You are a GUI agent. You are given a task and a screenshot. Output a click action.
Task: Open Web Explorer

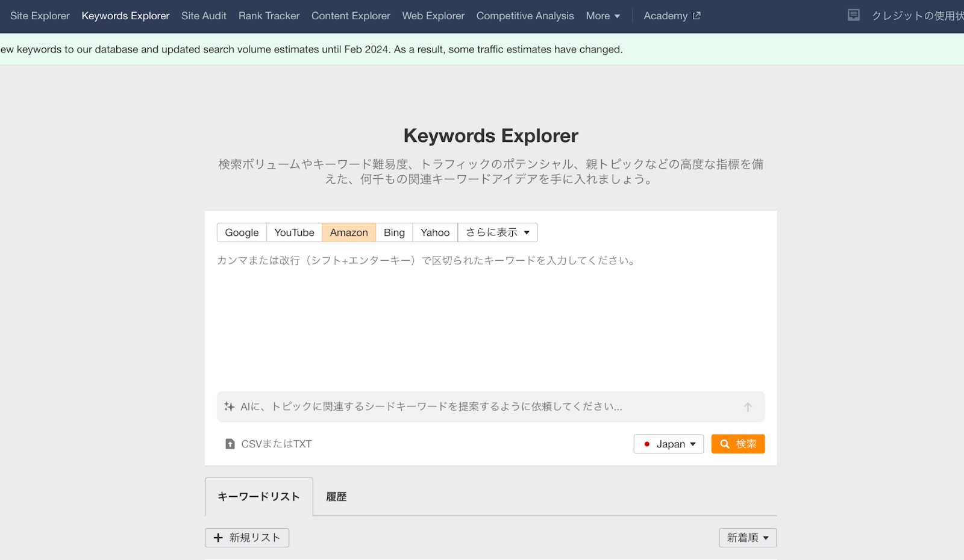pyautogui.click(x=433, y=16)
